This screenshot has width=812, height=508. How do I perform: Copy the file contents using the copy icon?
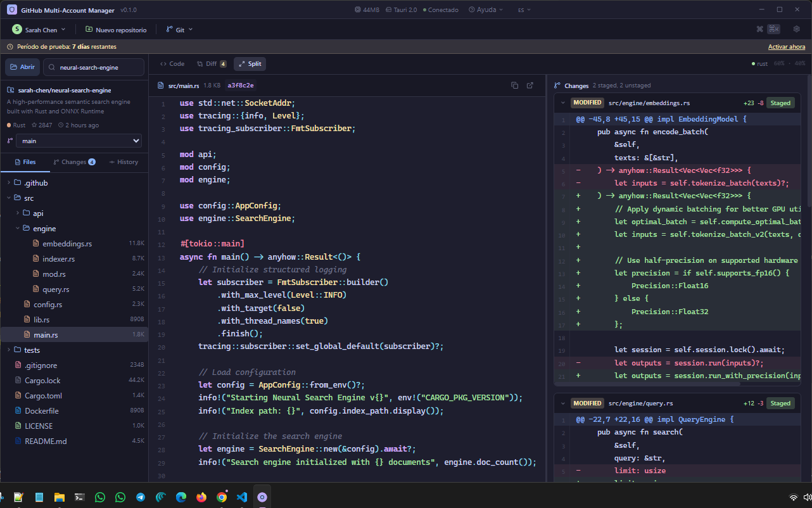coord(514,85)
